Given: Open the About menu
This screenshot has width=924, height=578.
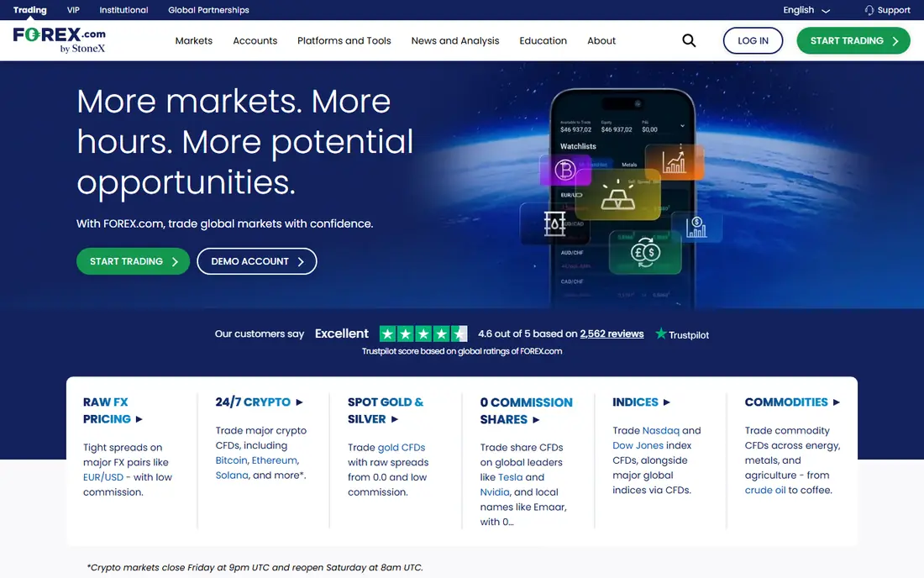Looking at the screenshot, I should click(601, 40).
